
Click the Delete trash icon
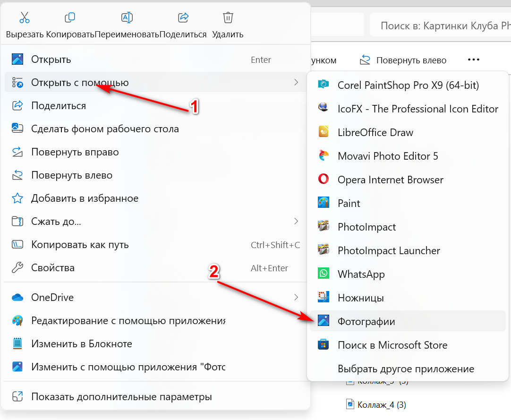coord(228,17)
